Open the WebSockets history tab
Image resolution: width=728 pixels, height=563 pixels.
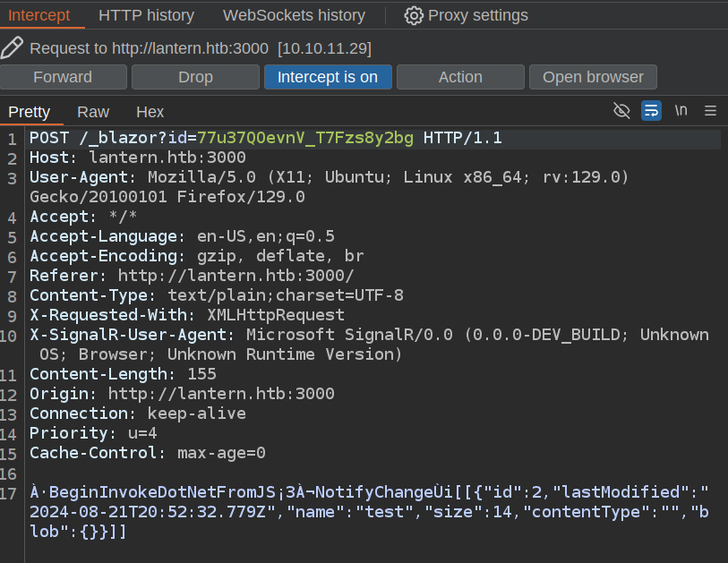pyautogui.click(x=294, y=15)
